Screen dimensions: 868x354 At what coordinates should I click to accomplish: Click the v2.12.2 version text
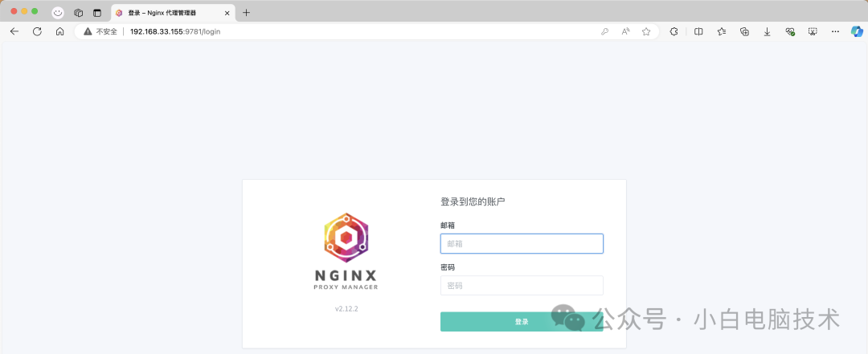346,308
